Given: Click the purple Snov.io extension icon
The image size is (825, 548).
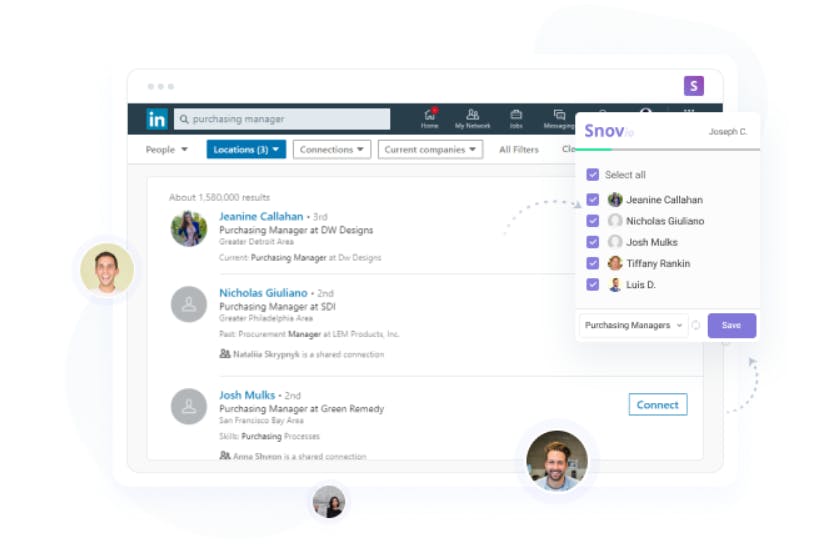Looking at the screenshot, I should pyautogui.click(x=693, y=86).
